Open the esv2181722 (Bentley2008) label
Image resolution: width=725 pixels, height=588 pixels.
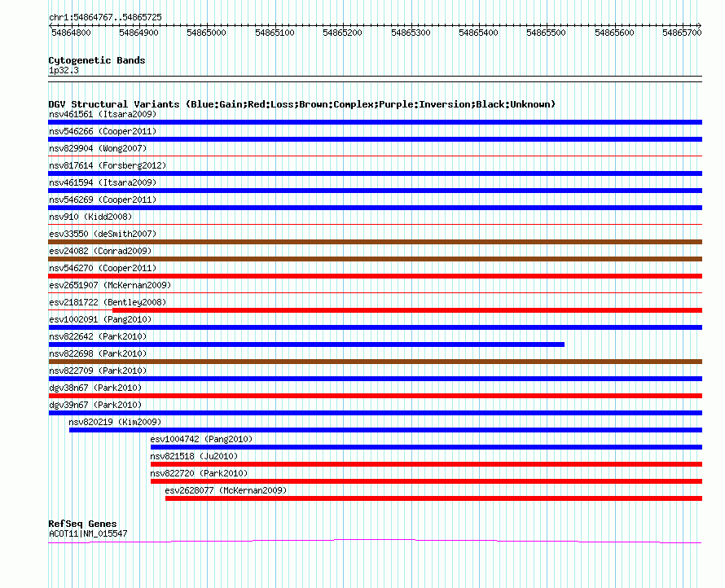pyautogui.click(x=108, y=302)
